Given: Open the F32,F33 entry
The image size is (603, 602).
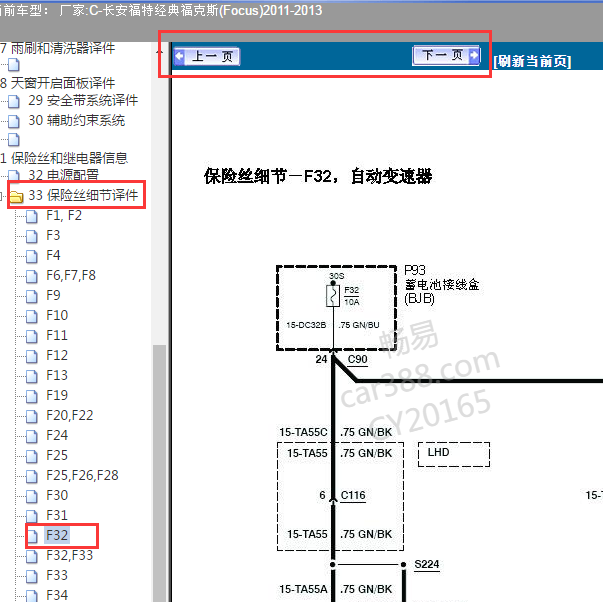Looking at the screenshot, I should pos(70,555).
